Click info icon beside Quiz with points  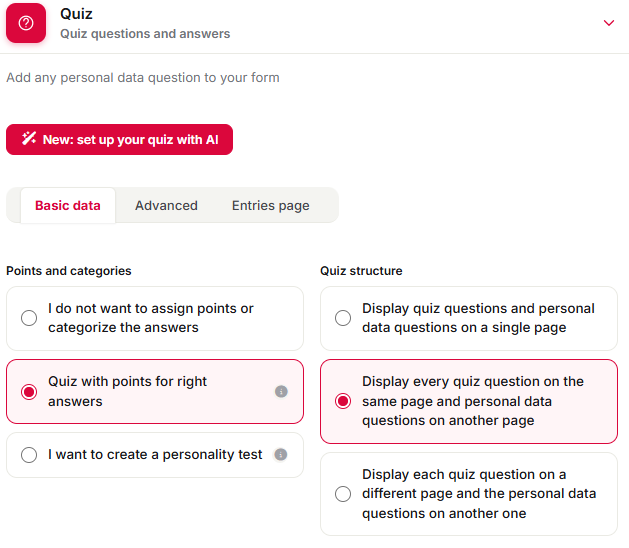pos(281,391)
